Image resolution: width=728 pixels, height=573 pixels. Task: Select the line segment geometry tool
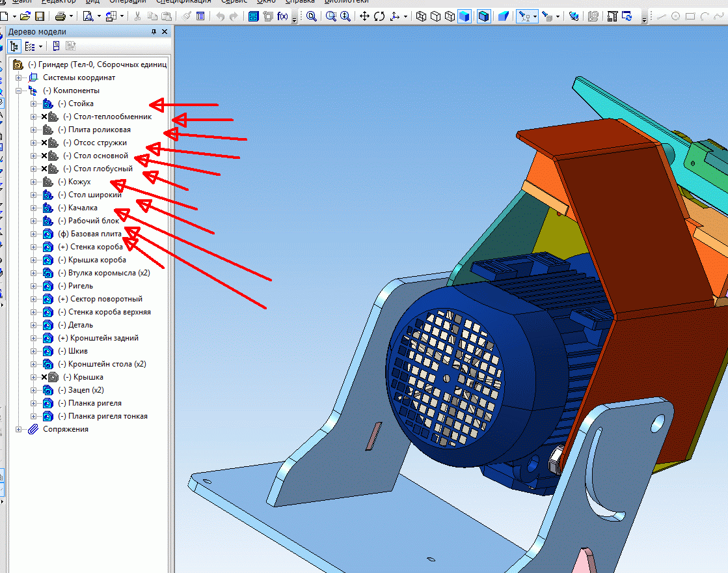tap(662, 16)
